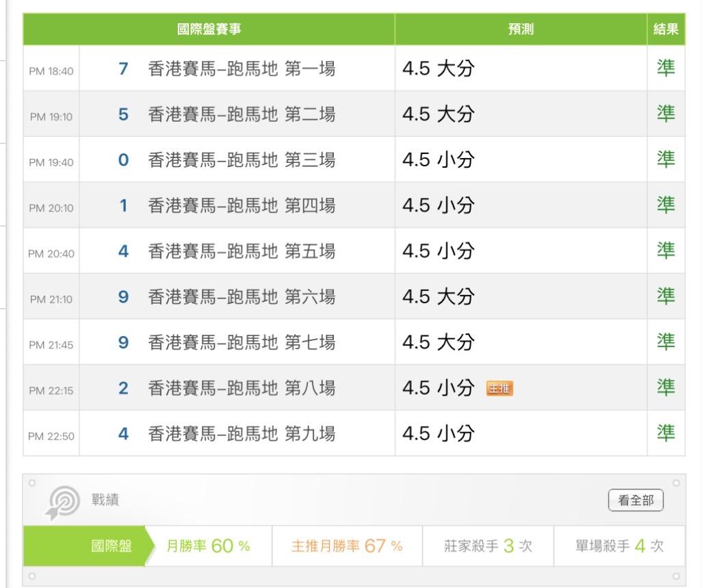Click 準 result in 第九場 row
This screenshot has width=702, height=588.
(x=666, y=433)
